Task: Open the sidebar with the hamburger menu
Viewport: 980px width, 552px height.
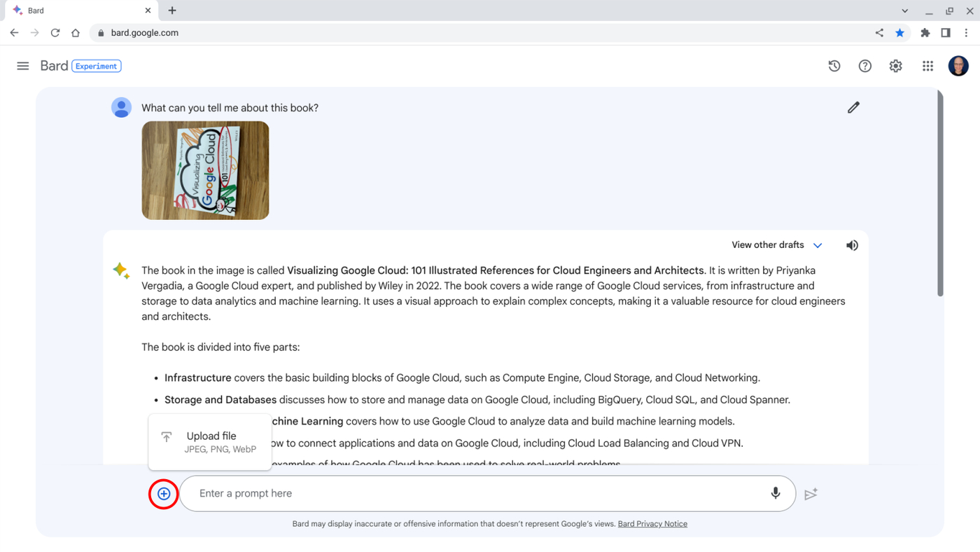Action: coord(22,65)
